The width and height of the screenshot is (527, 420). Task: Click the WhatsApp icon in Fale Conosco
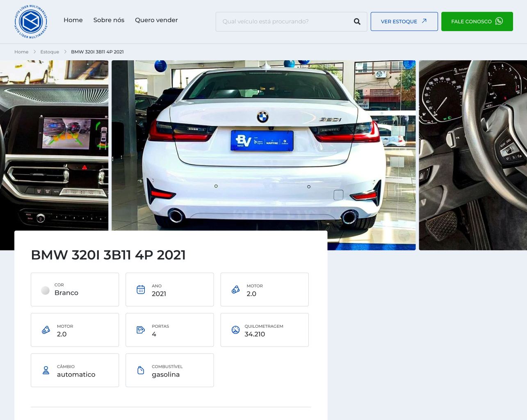(499, 21)
